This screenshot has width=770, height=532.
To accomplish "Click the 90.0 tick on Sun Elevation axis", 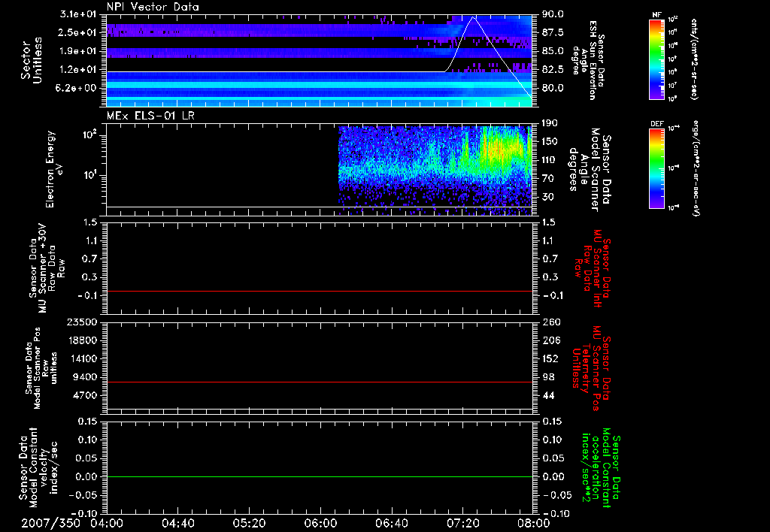I will 552,14.
